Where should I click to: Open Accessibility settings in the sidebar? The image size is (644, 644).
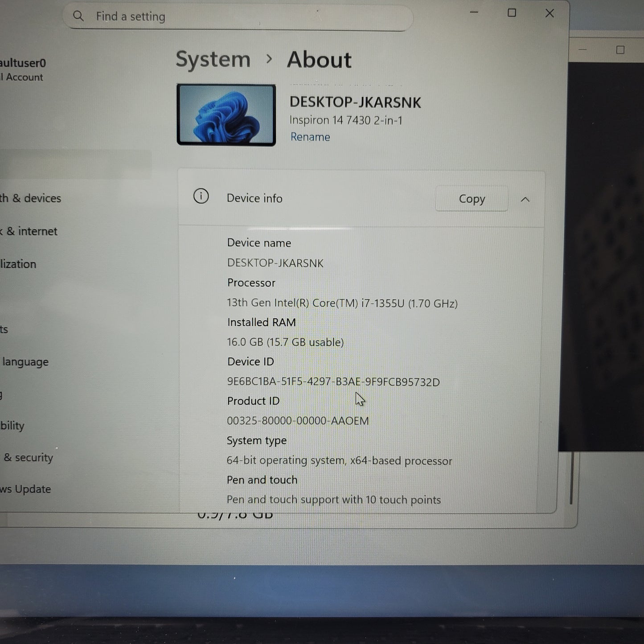pyautogui.click(x=12, y=426)
